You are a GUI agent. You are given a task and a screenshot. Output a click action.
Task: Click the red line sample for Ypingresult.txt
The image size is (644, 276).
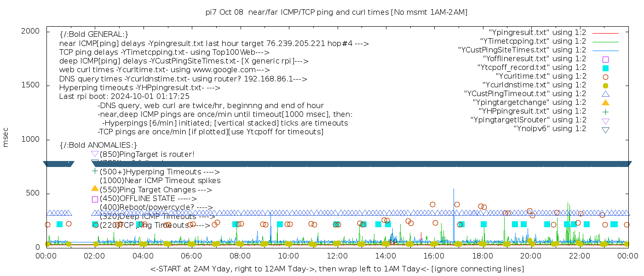pyautogui.click(x=605, y=33)
